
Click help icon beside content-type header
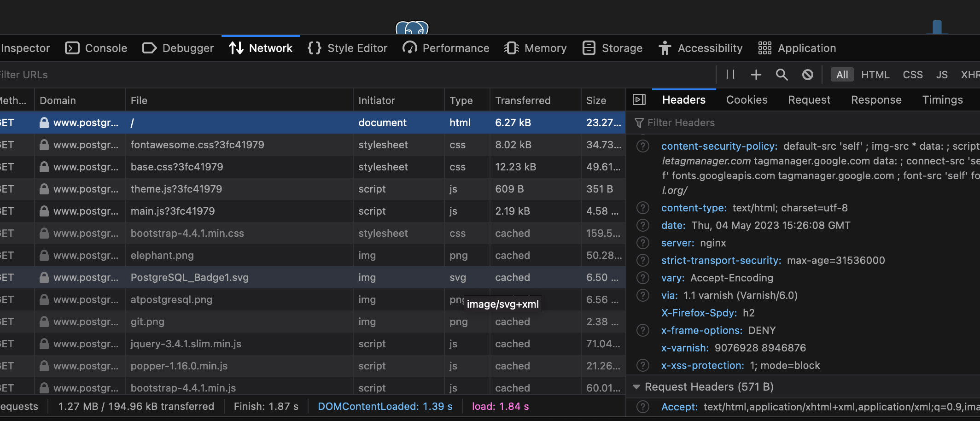(x=642, y=208)
